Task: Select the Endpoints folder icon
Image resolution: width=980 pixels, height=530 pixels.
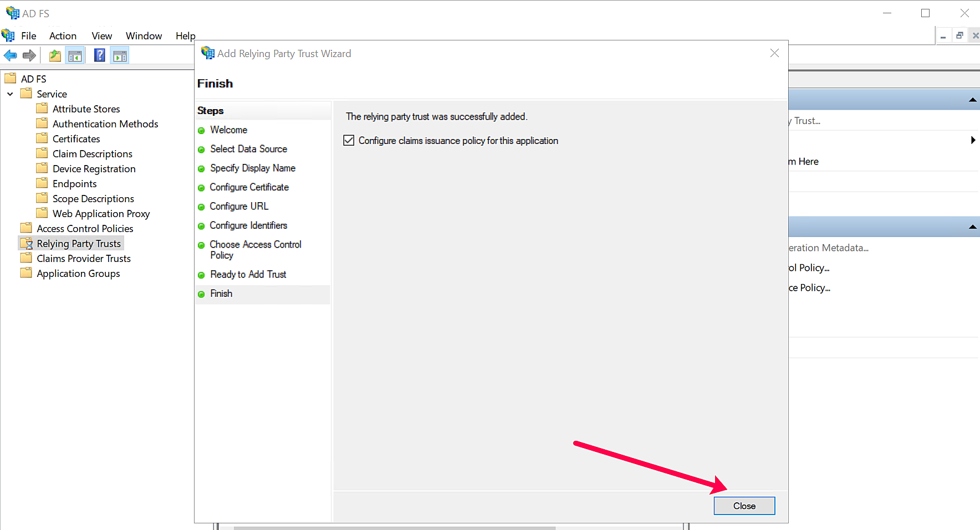Action: [x=42, y=183]
